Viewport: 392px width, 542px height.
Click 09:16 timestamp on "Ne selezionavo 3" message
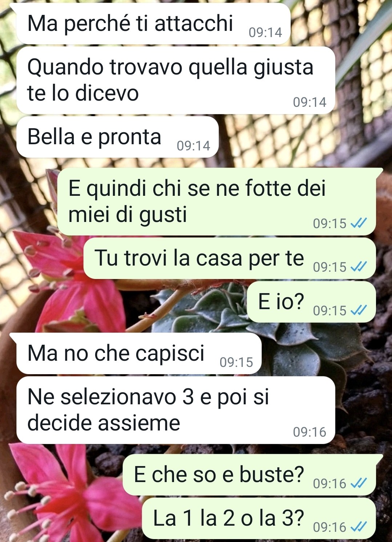point(310,432)
